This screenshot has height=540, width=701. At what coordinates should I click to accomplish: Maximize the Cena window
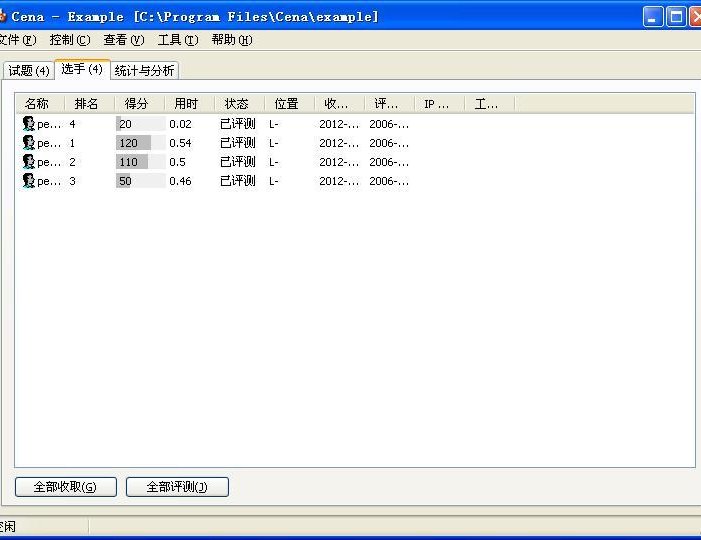tap(676, 17)
